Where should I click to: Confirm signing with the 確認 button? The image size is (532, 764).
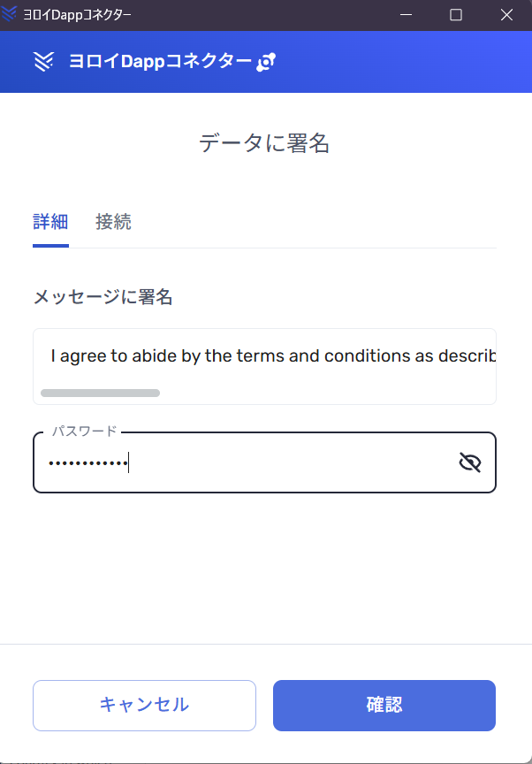tap(384, 705)
